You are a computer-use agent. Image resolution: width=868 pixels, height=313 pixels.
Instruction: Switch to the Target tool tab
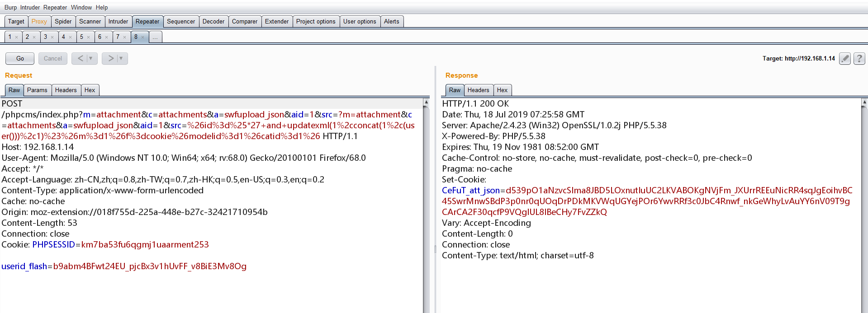16,21
